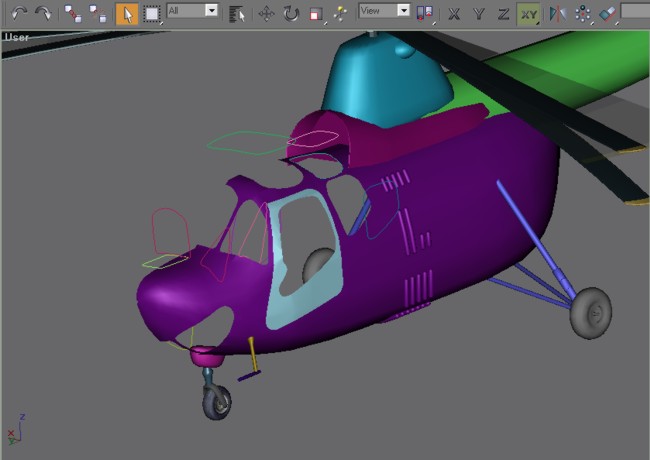Click the named selection set field
The image size is (650, 460).
point(635,12)
